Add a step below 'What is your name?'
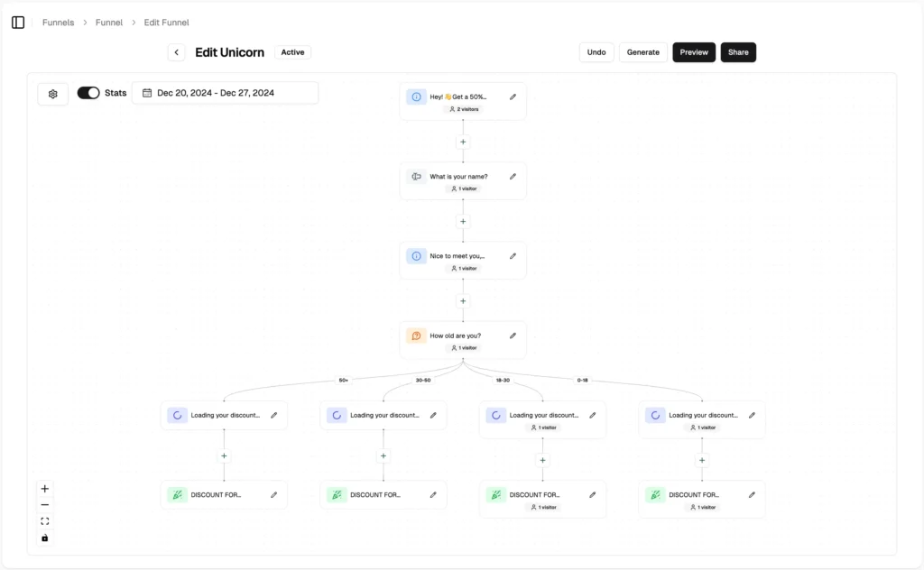Image resolution: width=924 pixels, height=570 pixels. coord(463,221)
